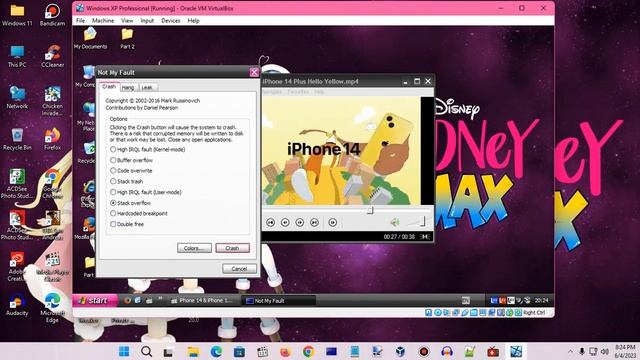Click the third transport button in the media player

point(300,222)
